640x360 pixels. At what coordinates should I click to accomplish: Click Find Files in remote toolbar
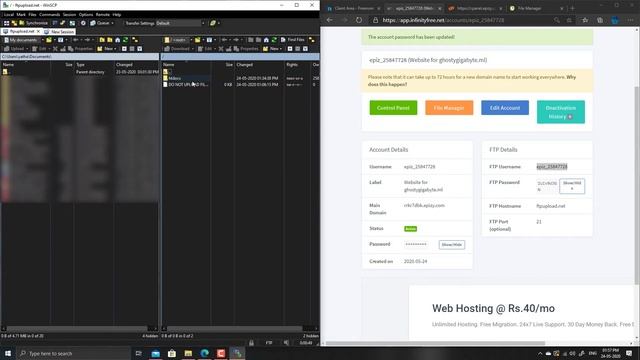(x=293, y=40)
